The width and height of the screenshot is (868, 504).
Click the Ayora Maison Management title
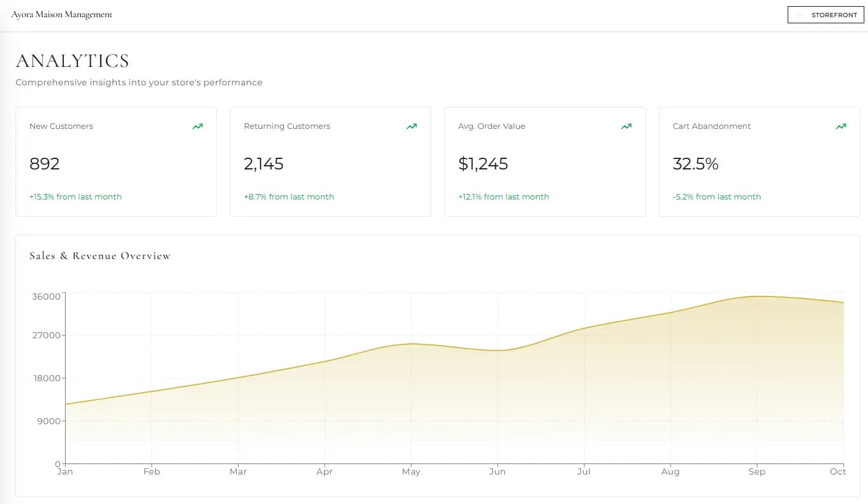coord(62,15)
